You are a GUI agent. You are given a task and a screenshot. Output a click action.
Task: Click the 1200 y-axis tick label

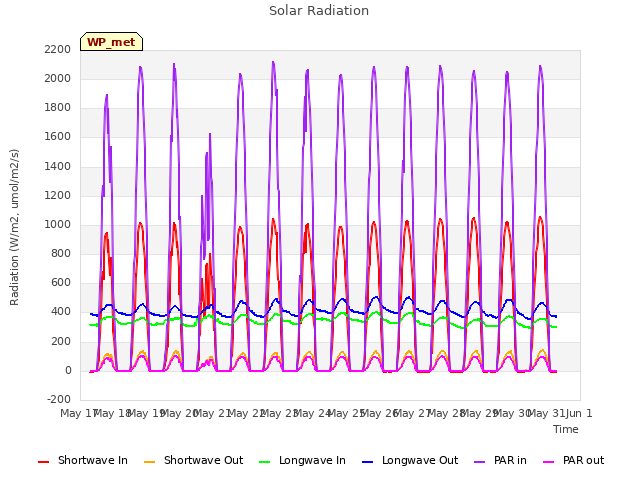58,196
